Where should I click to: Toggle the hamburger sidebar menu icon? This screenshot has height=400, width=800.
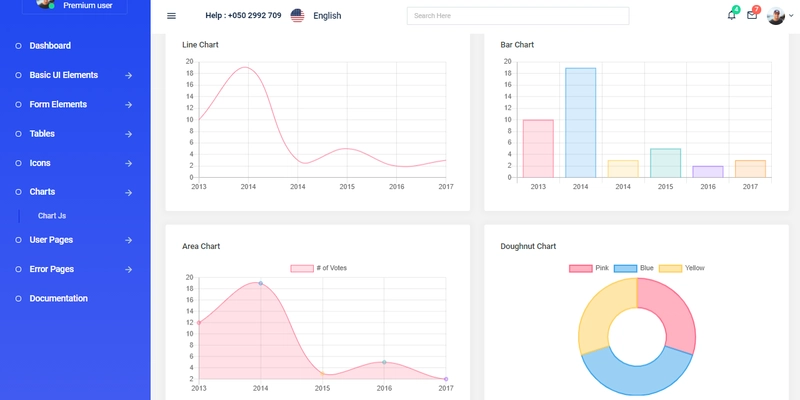click(x=171, y=16)
